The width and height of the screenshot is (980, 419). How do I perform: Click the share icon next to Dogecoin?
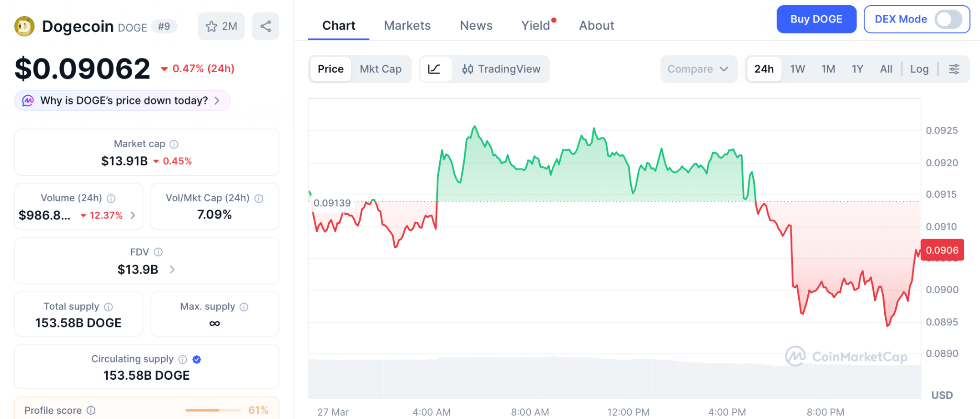[266, 26]
